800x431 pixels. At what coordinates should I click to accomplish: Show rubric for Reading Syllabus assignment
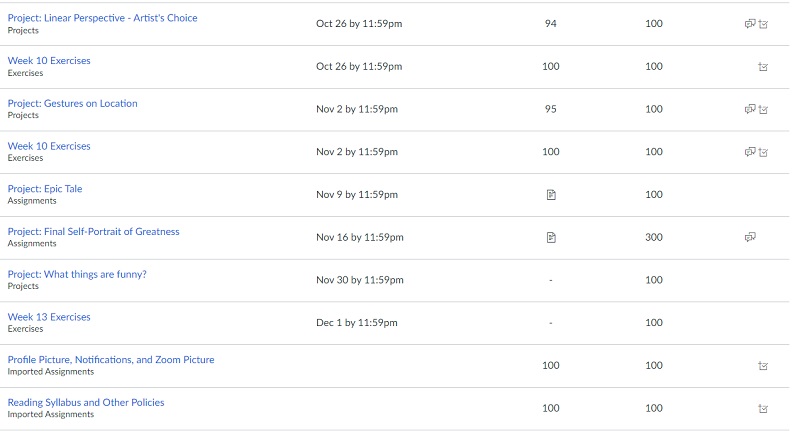(x=763, y=409)
